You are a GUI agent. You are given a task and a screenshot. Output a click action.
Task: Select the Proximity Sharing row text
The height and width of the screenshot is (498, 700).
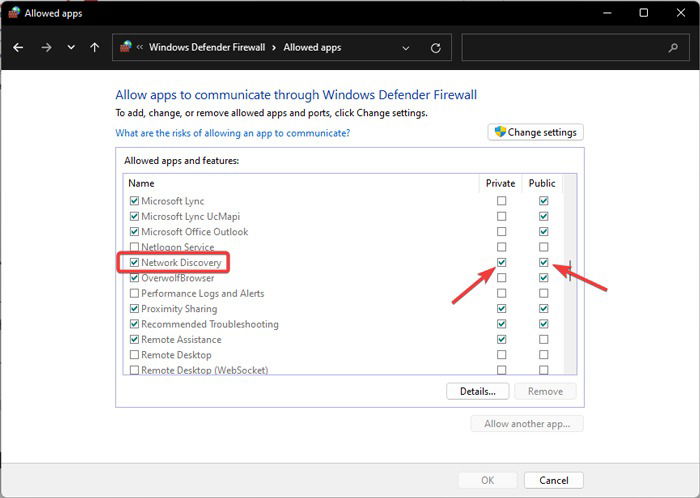click(x=179, y=309)
